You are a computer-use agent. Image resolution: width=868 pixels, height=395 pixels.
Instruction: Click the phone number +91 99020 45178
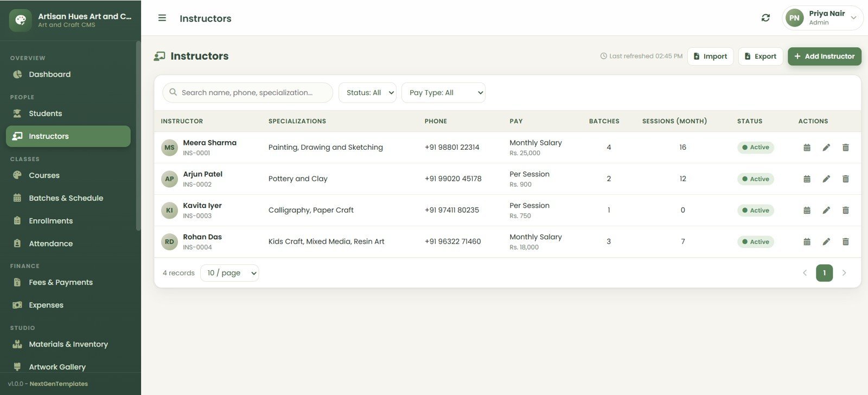453,179
